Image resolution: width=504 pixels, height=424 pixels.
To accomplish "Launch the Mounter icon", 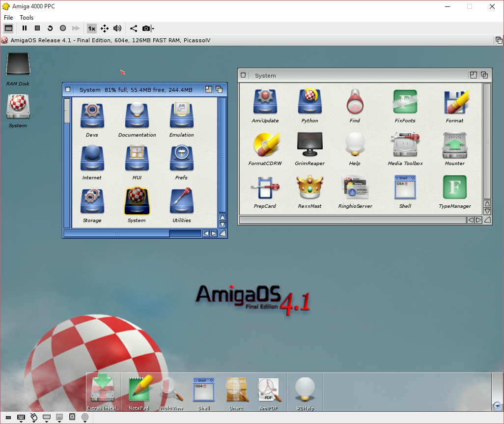I will (x=455, y=145).
